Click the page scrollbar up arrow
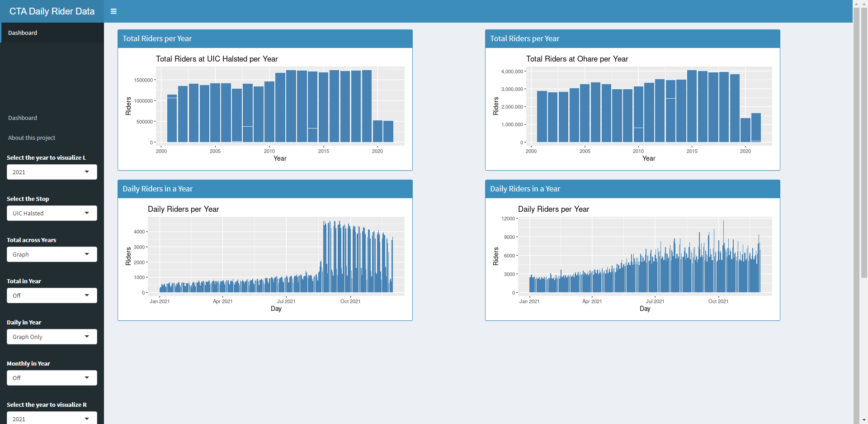Screen dimensions: 868x424 click(x=864, y=4)
